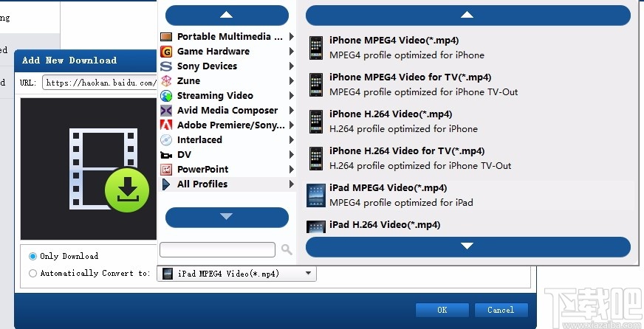
Task: Click 'MPEG4 profile optimized for iPhone TV-Out' description
Action: 423,92
